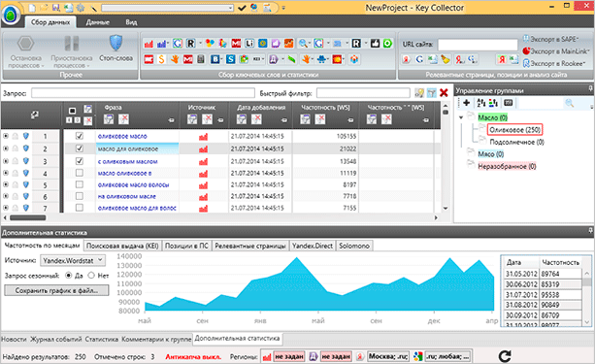This screenshot has width=595, height=364.
Task: Click 'Сохранить график в файл...' button
Action: (56, 290)
